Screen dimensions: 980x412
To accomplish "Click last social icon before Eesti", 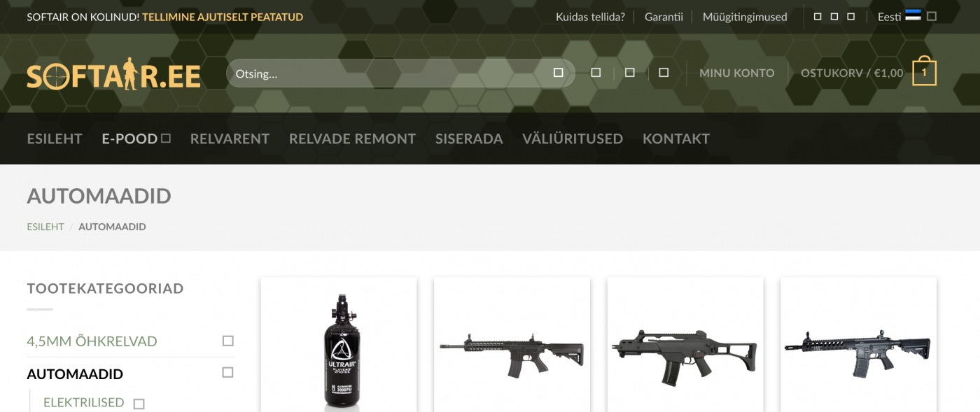I will [851, 17].
